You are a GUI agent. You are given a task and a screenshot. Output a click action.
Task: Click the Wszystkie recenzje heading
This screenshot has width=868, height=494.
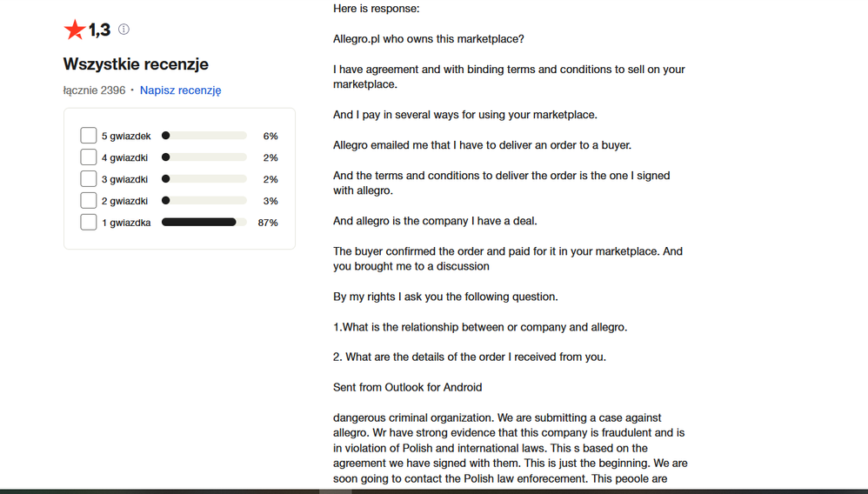pos(136,63)
